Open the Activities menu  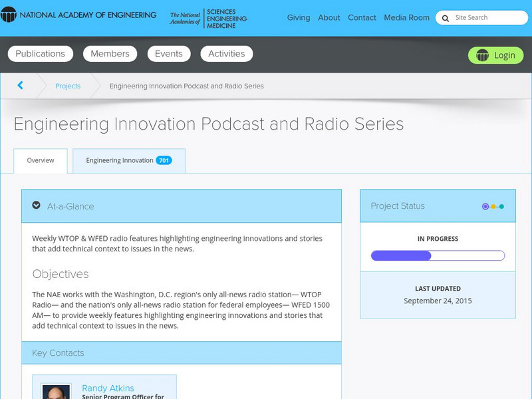[x=227, y=54]
